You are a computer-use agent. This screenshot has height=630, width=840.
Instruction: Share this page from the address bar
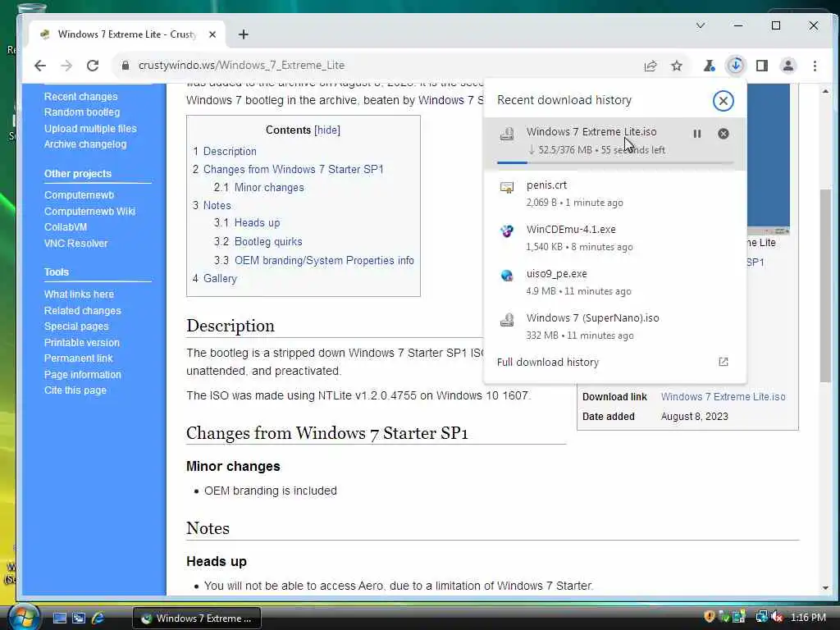[x=651, y=66]
